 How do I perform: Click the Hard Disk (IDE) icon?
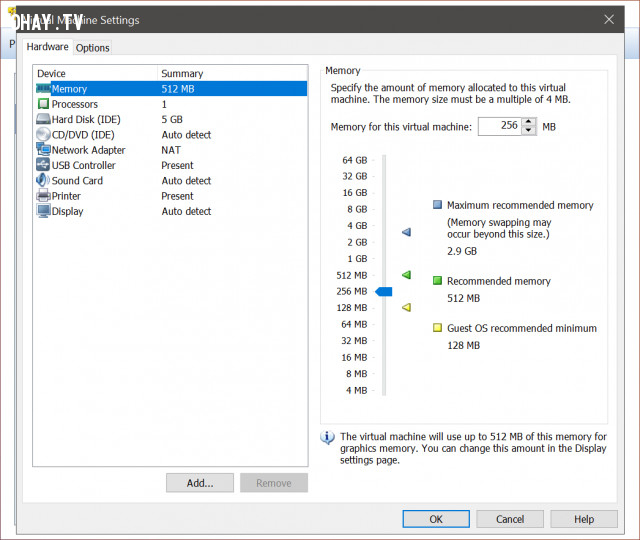tap(43, 119)
